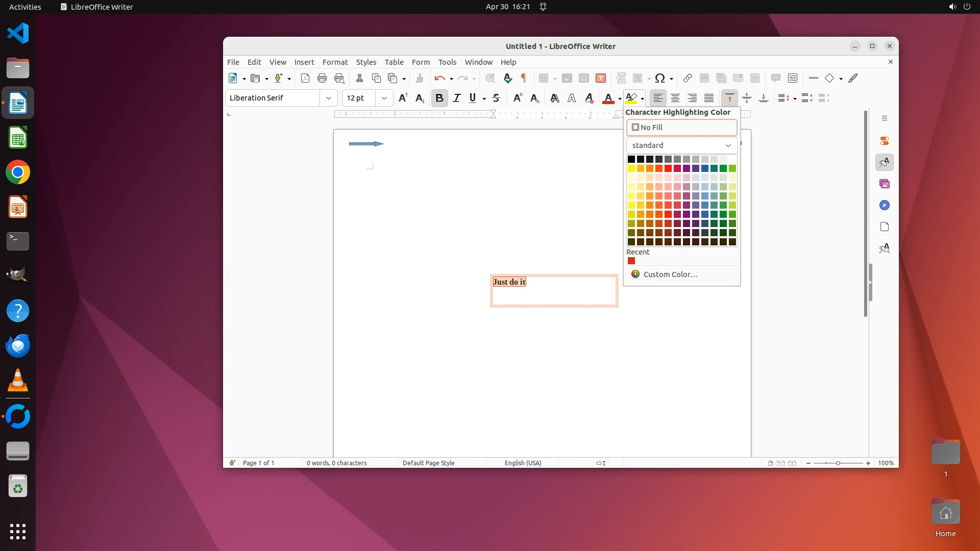The height and width of the screenshot is (551, 980).
Task: Select the recent red color swatch
Action: pyautogui.click(x=631, y=261)
